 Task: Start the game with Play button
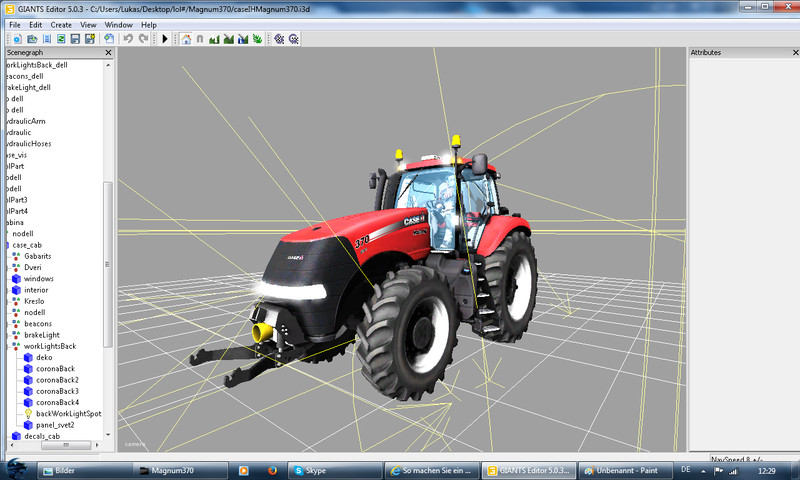click(x=165, y=39)
